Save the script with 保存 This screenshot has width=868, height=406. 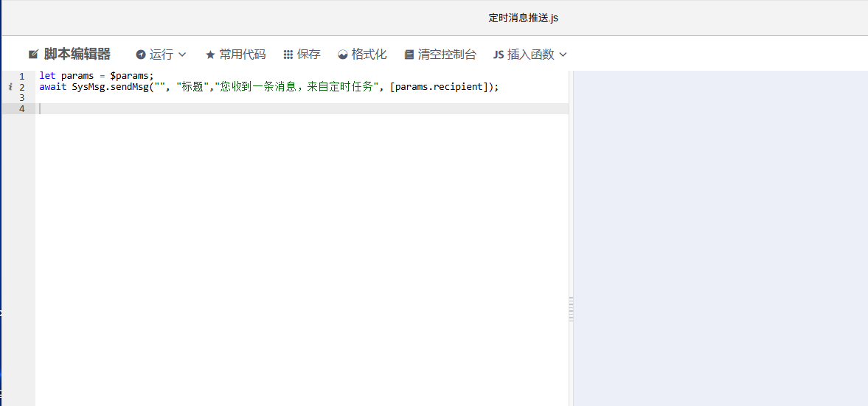tap(302, 55)
